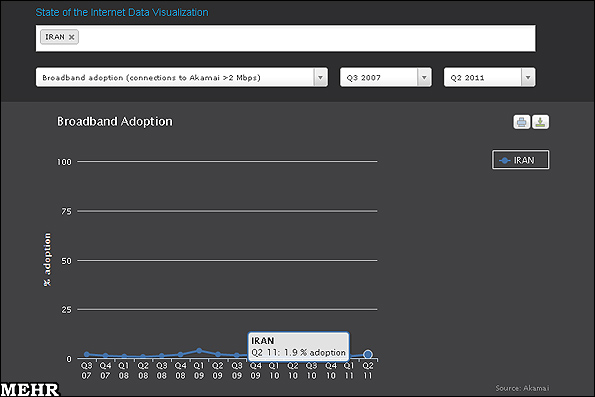Click the IRAN tooltip box on chart

pos(298,347)
